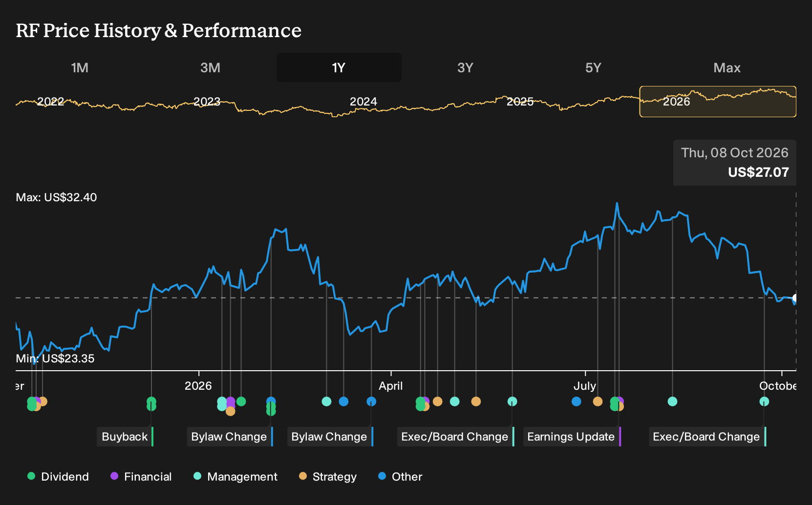Toggle the Financial legend filter

click(141, 477)
